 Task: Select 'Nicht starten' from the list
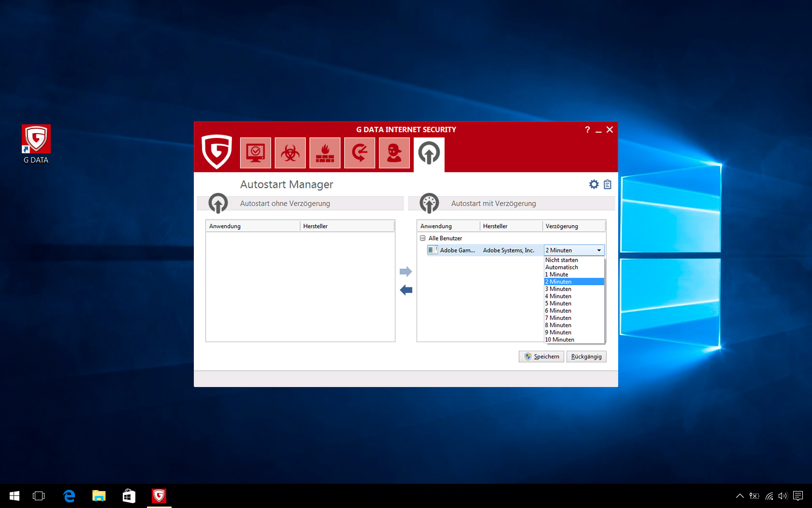click(x=562, y=260)
